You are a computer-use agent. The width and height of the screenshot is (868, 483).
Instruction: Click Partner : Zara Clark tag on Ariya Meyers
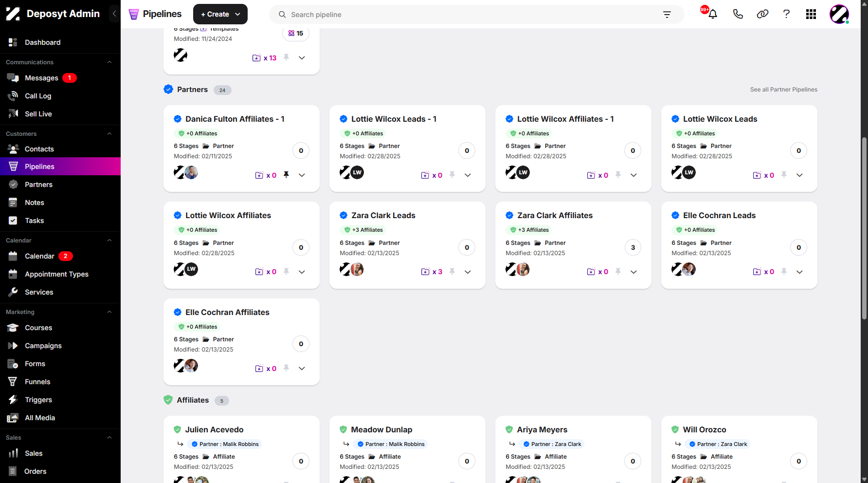[x=551, y=444]
